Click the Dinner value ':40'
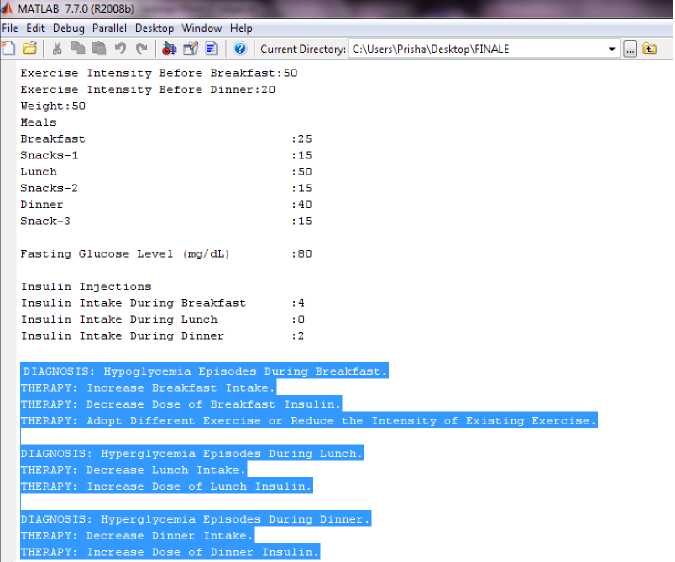This screenshot has height=562, width=675. pos(302,204)
